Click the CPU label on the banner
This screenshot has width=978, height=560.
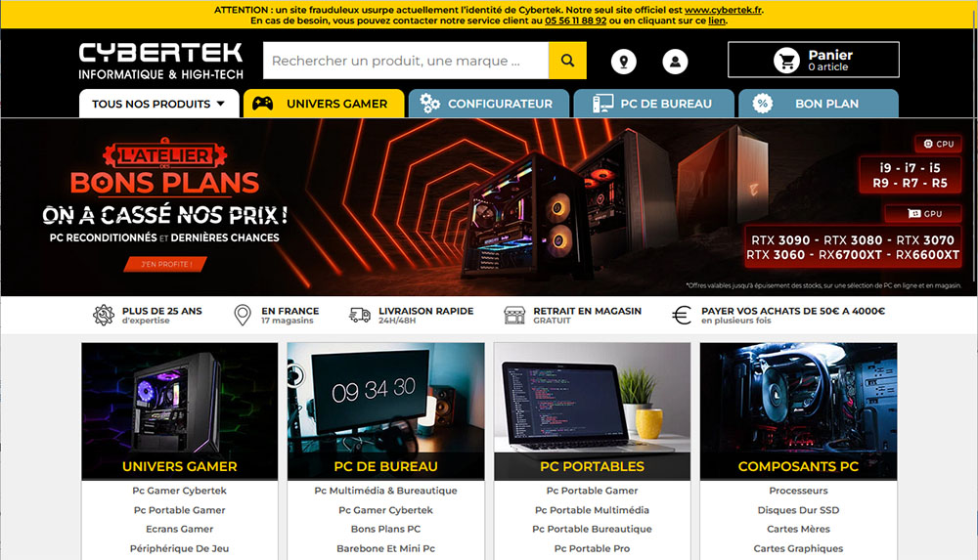point(939,144)
